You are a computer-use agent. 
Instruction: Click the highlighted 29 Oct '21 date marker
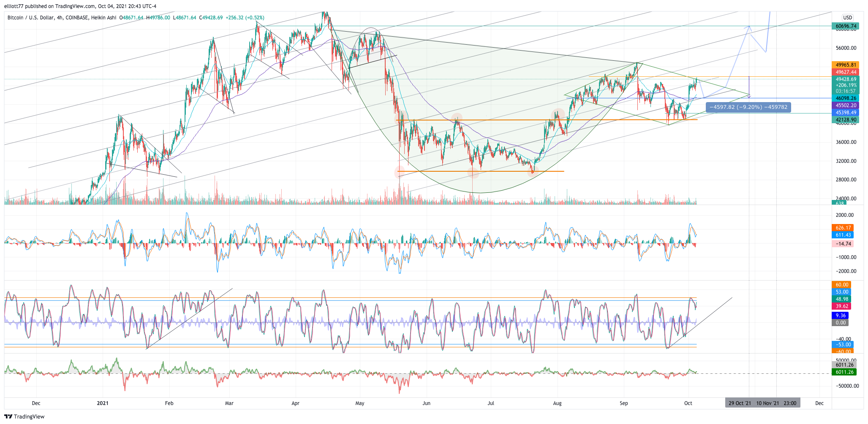click(740, 403)
